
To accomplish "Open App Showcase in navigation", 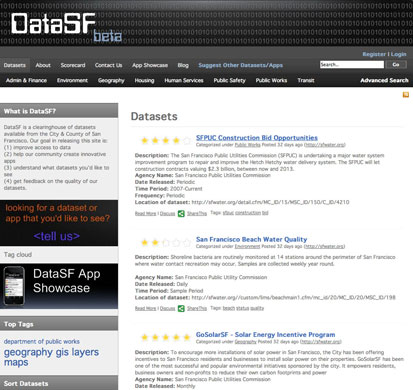I will tap(150, 65).
